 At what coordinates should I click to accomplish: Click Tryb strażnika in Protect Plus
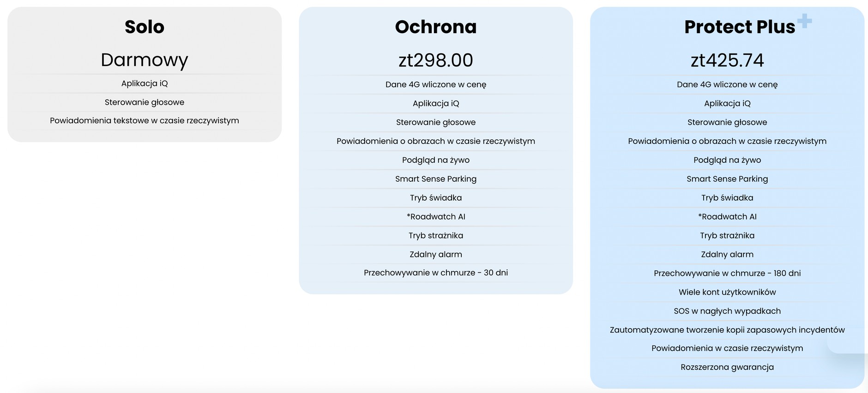click(x=727, y=236)
